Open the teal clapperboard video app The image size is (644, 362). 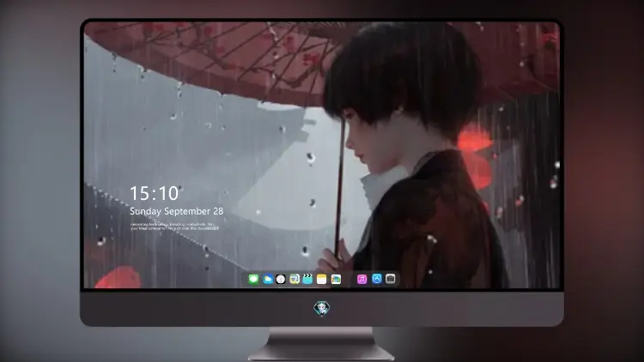(307, 279)
